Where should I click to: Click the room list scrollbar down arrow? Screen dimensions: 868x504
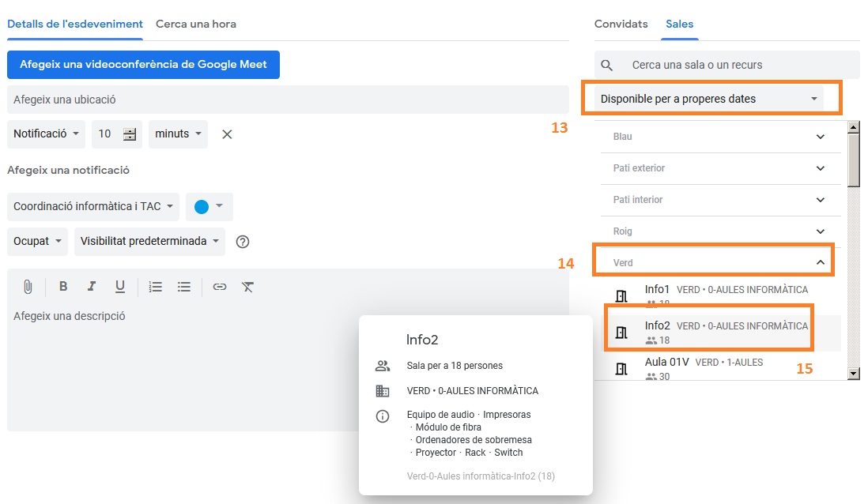pyautogui.click(x=854, y=374)
